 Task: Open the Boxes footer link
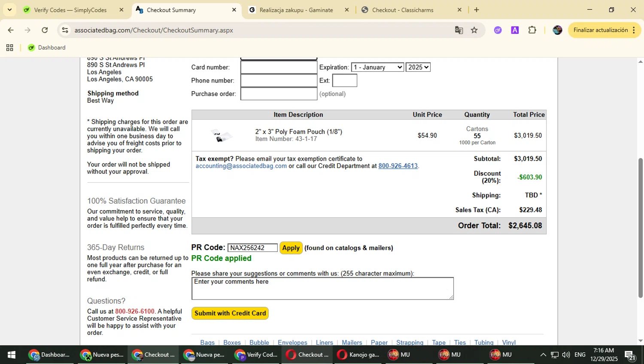tap(232, 343)
